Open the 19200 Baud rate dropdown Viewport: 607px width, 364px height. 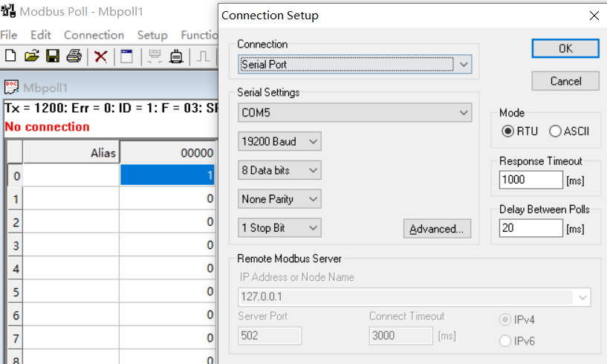pos(279,141)
